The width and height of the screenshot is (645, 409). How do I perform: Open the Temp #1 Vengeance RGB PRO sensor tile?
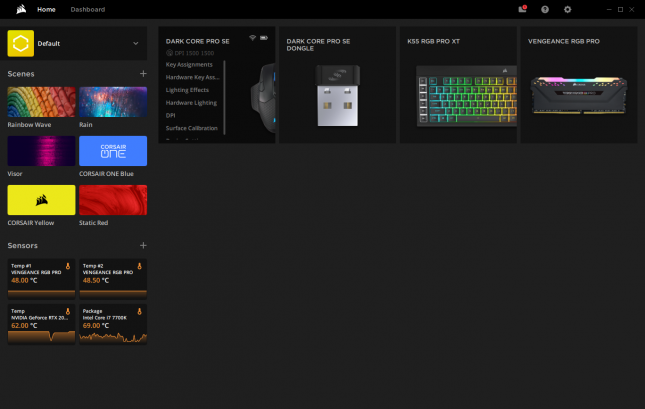point(41,279)
